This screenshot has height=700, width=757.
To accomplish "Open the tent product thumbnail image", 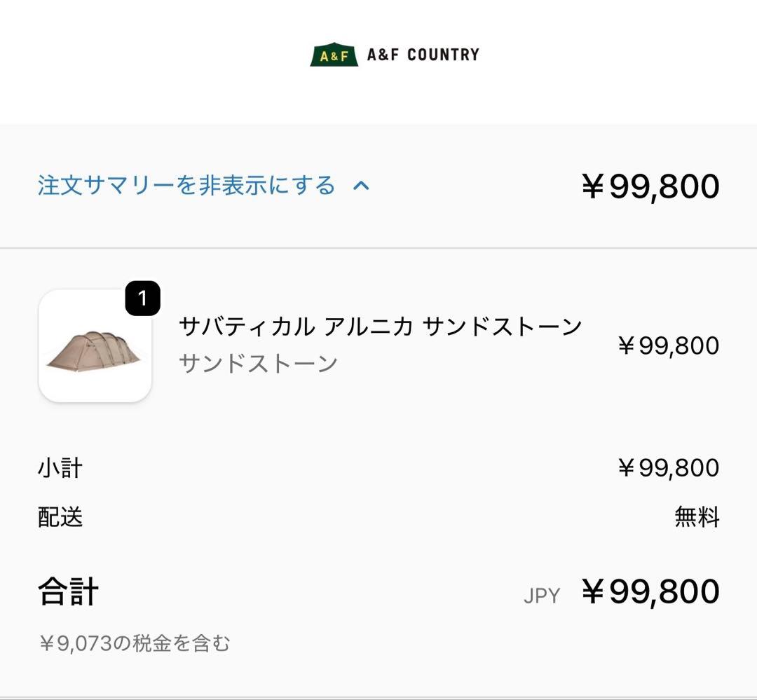I will [x=95, y=345].
